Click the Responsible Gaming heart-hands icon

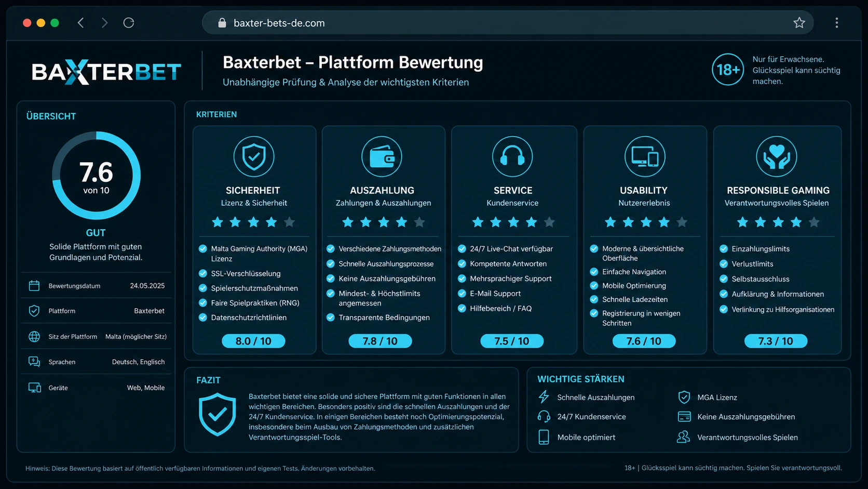click(x=777, y=156)
